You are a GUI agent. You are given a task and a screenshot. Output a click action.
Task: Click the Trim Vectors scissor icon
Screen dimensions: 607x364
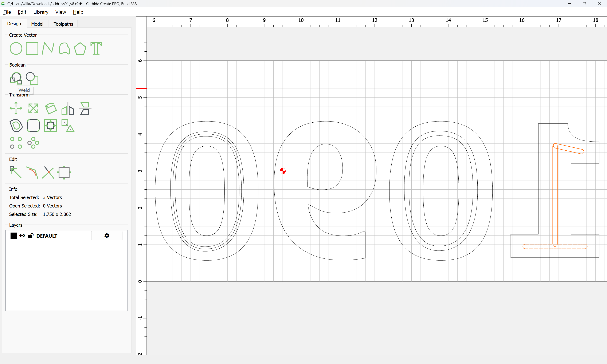tap(48, 173)
